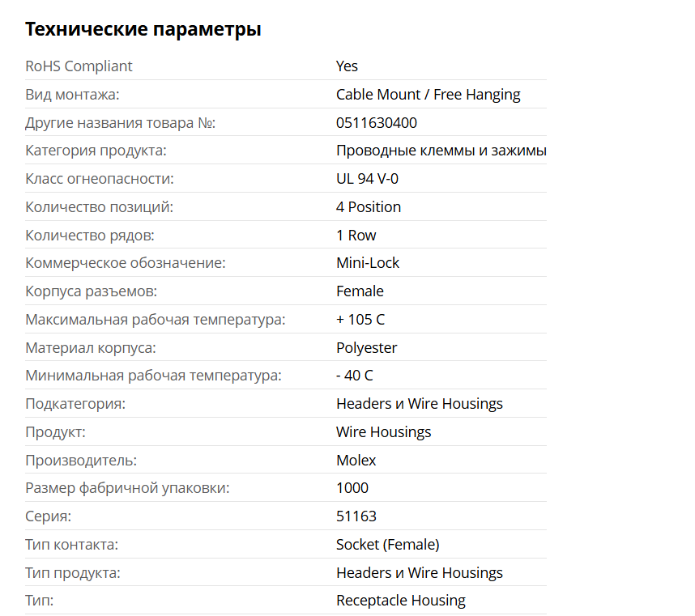This screenshot has height=616, width=695.
Task: Select part number 0511630400
Action: (377, 123)
